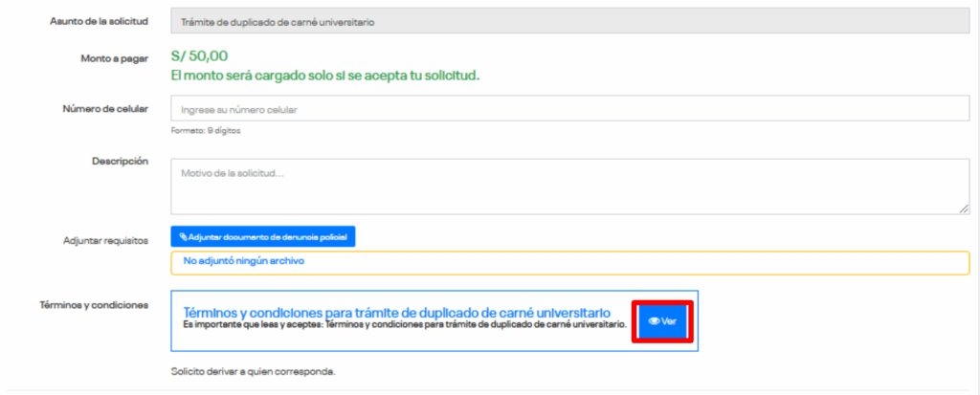The height and width of the screenshot is (395, 980).
Task: Select the disabled Asunto de la solicitud field
Action: (569, 21)
